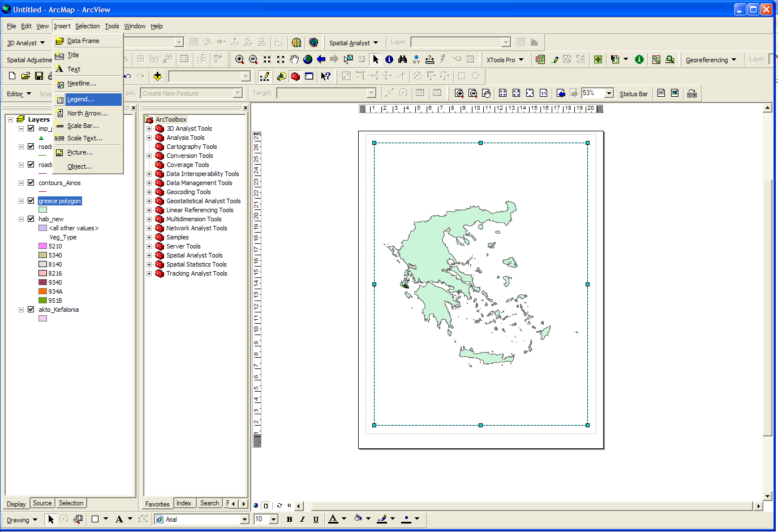
Task: Toggle bold text formatting
Action: (x=289, y=519)
